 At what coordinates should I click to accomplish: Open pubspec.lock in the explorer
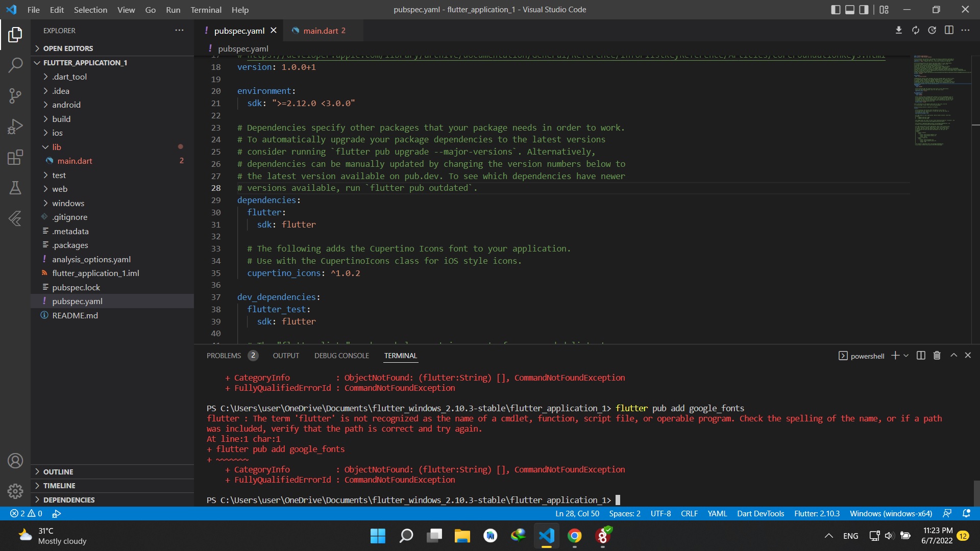pos(112,287)
